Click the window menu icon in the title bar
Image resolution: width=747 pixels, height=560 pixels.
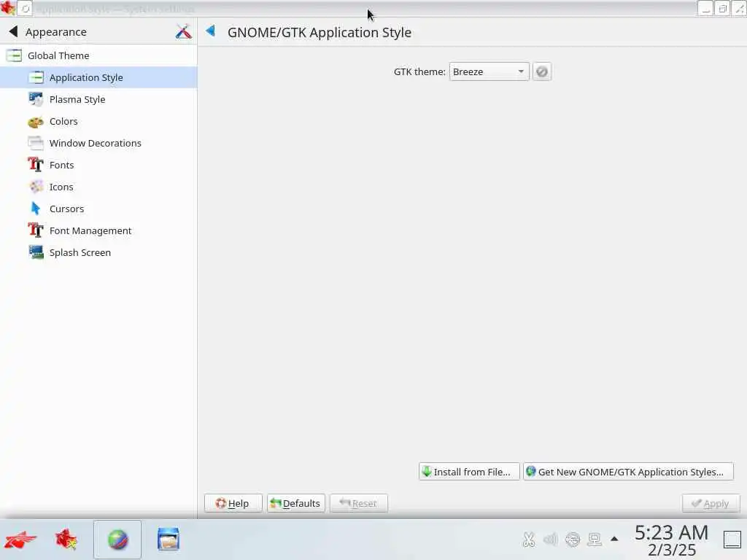click(x=7, y=7)
